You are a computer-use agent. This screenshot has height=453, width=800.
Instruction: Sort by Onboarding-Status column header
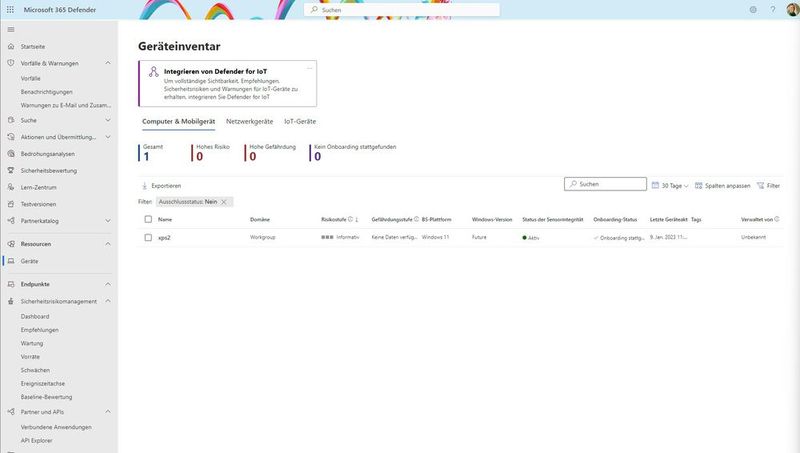[615, 219]
